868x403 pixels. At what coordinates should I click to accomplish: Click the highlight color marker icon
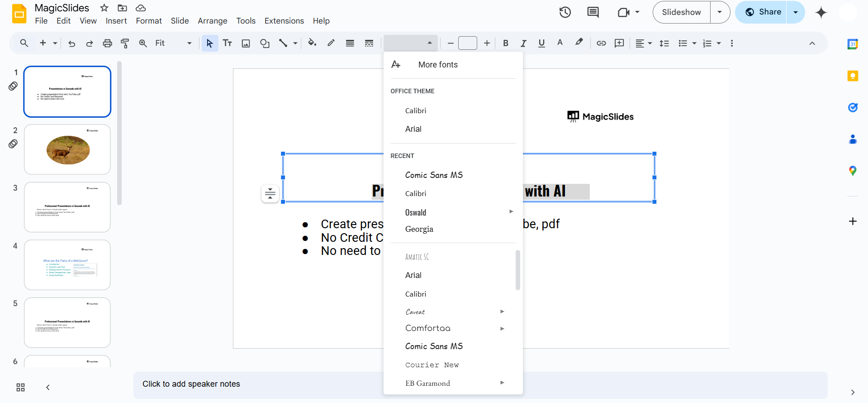(579, 43)
